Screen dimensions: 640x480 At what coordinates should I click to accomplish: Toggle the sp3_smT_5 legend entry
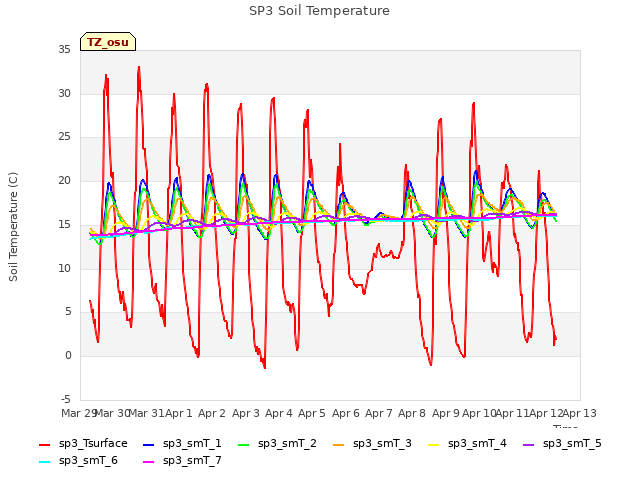tap(562, 444)
